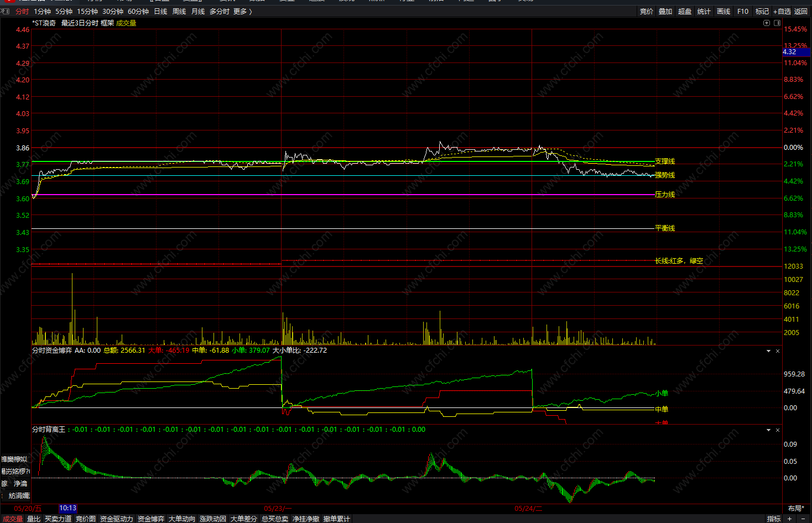Image resolution: width=812 pixels, height=523 pixels.
Task: Click the upload arrow icon above the chart
Action: point(767,23)
